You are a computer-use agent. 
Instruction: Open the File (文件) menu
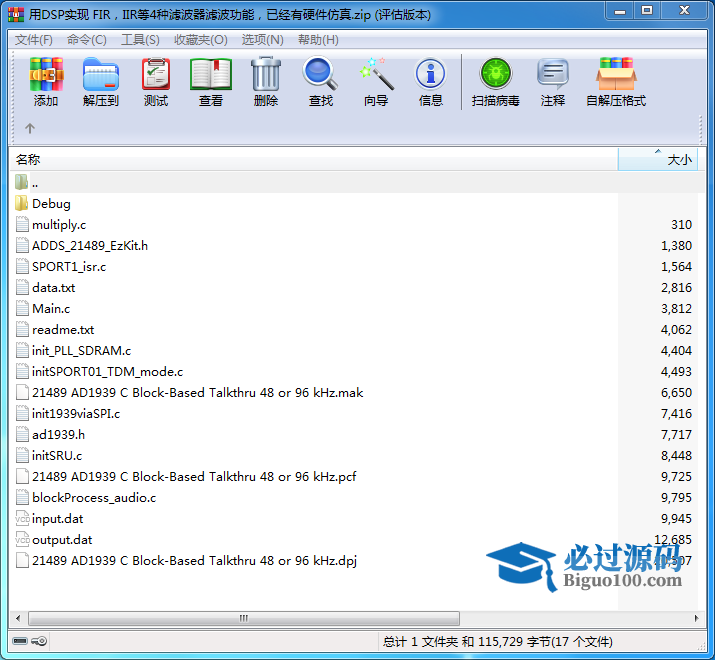click(34, 40)
